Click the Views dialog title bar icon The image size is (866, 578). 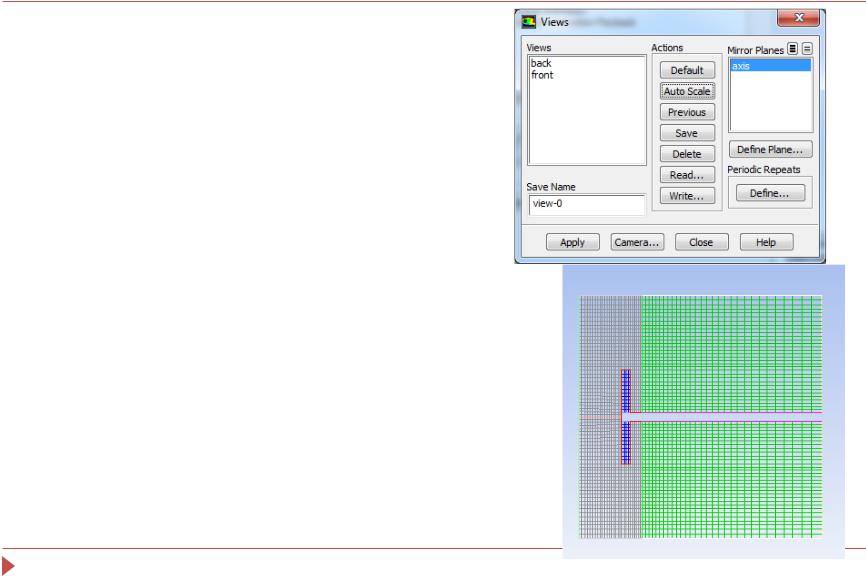pos(529,22)
